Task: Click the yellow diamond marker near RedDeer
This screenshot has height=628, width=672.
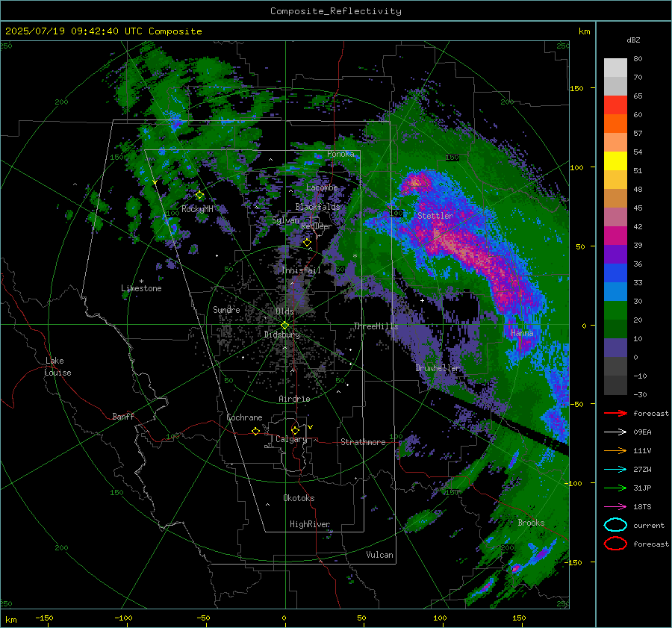Action: (x=308, y=243)
